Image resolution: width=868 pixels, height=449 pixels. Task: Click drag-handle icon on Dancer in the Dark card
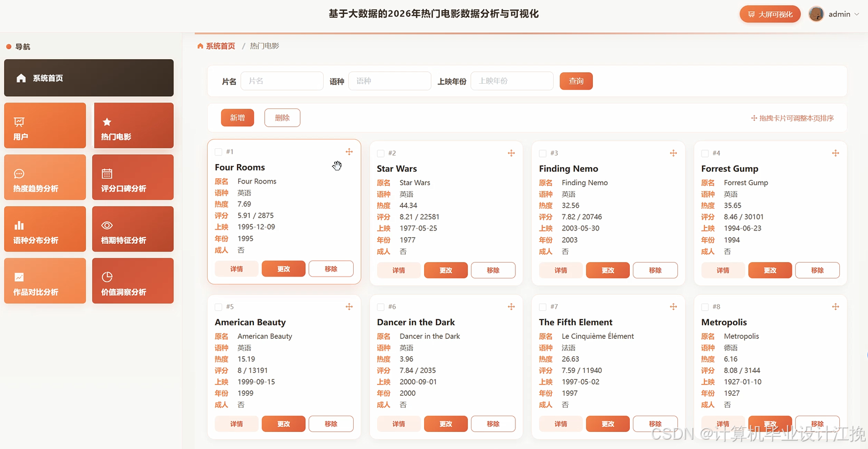511,307
